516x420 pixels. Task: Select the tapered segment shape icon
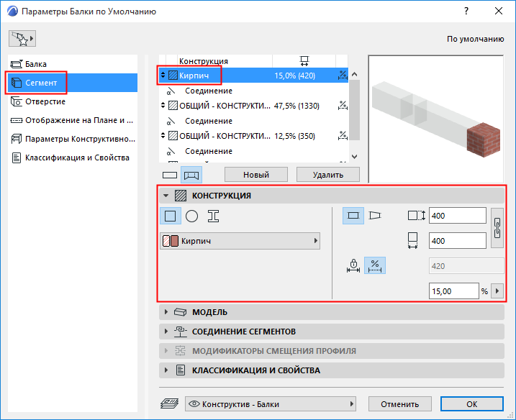click(x=375, y=216)
